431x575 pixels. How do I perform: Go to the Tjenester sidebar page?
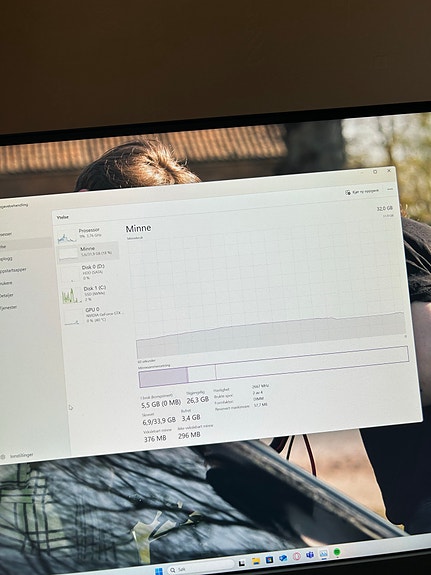(8, 308)
